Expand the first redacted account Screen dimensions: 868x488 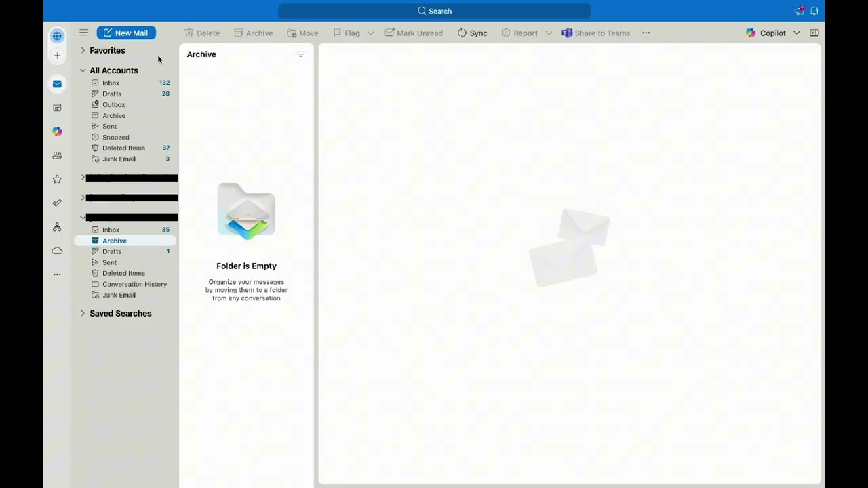tap(83, 178)
